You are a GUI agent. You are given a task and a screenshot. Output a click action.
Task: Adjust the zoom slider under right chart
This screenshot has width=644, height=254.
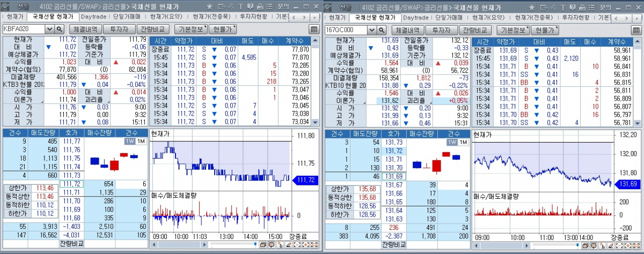click(x=577, y=245)
